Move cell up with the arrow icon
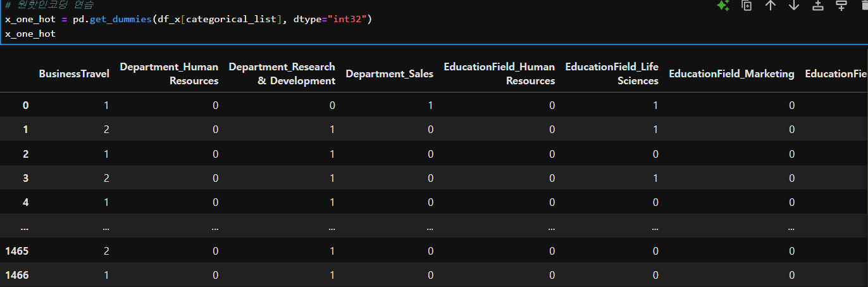The image size is (868, 287). click(x=770, y=5)
